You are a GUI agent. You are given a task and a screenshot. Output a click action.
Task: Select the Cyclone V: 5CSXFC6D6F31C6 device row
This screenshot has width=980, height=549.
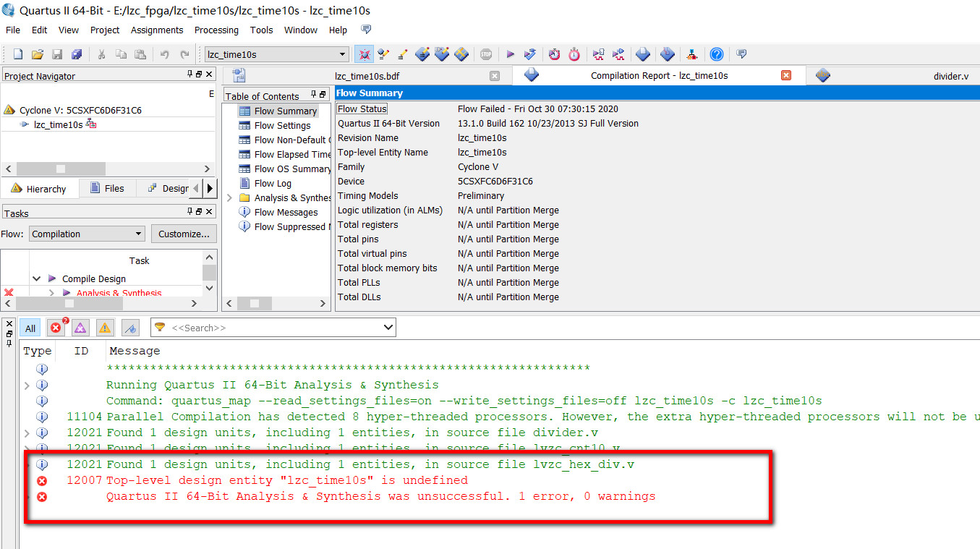[80, 110]
